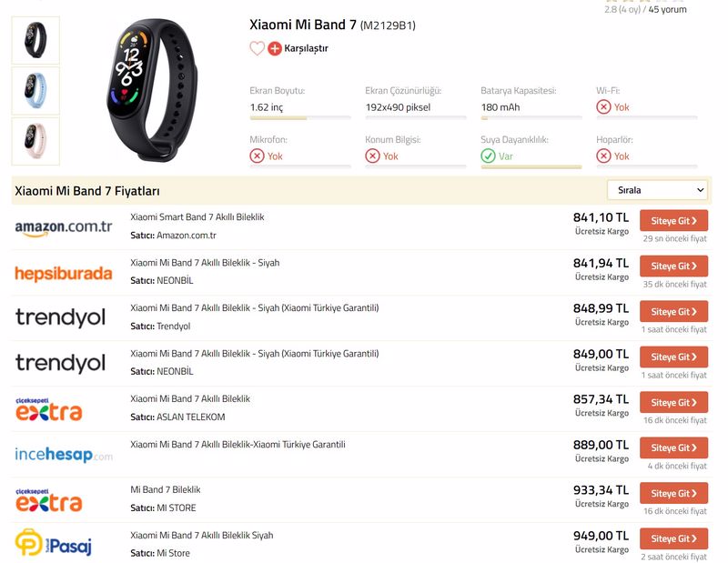This screenshot has height=563, width=728.
Task: Open the 45 yorum reviews link
Action: pyautogui.click(x=667, y=9)
